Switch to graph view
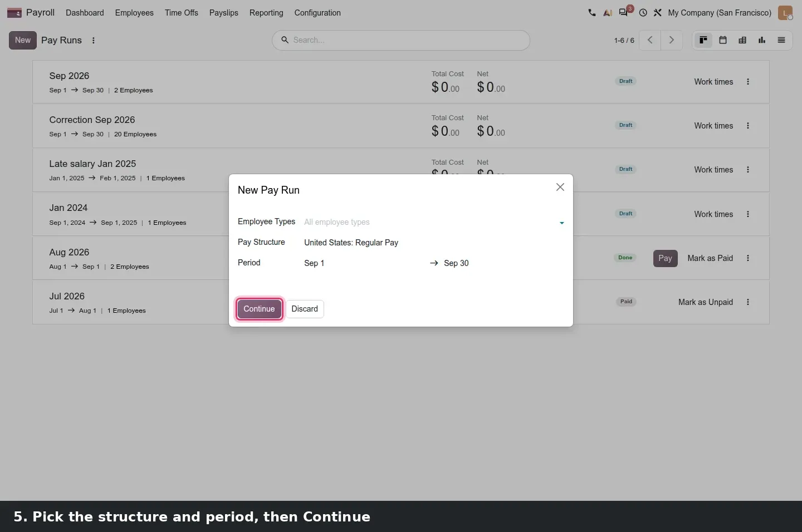Screen dimensions: 802x532 pyautogui.click(x=762, y=40)
